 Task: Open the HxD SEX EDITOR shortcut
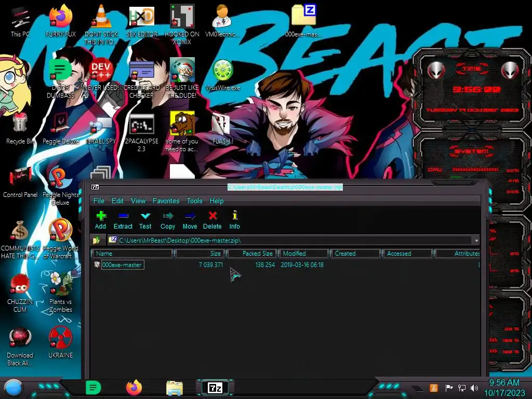(142, 22)
